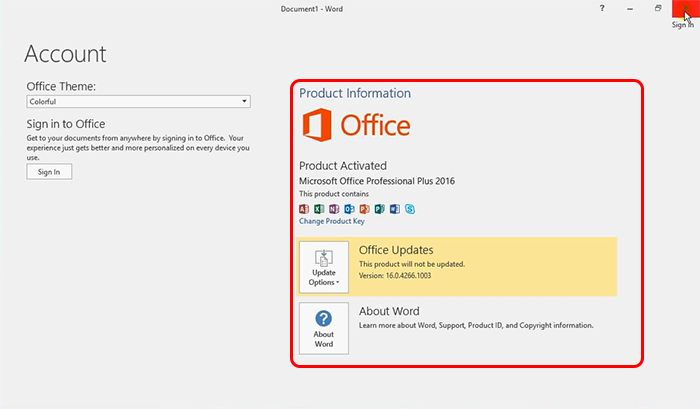Viewport: 700px width, 409px height.
Task: Click 'This product will not be updated.' text
Action: (412, 264)
